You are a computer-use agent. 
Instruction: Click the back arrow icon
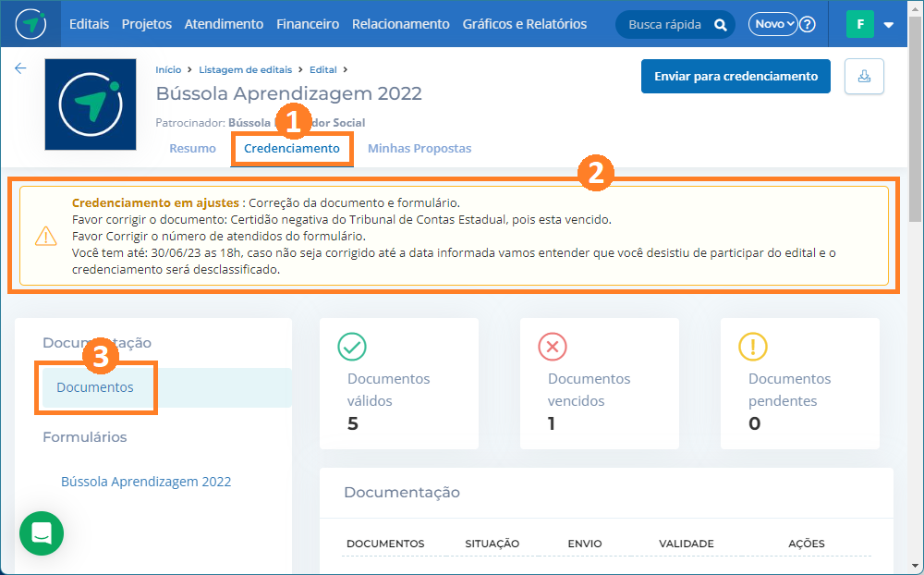pos(20,68)
